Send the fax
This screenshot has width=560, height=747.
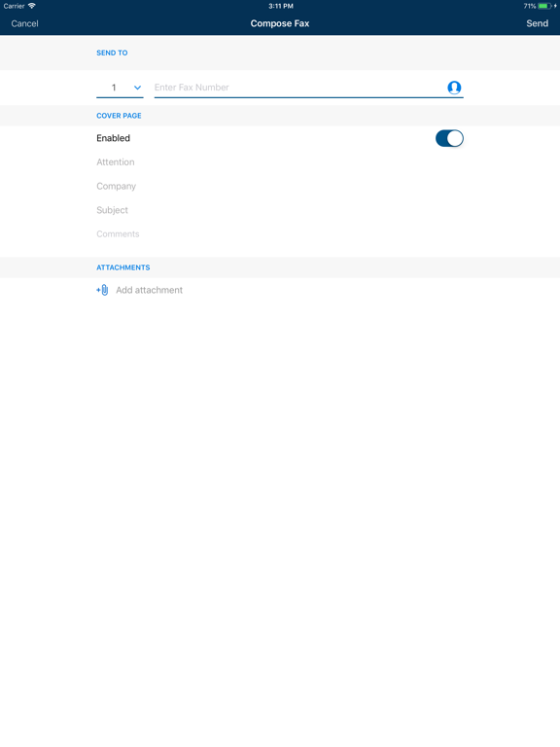click(537, 23)
